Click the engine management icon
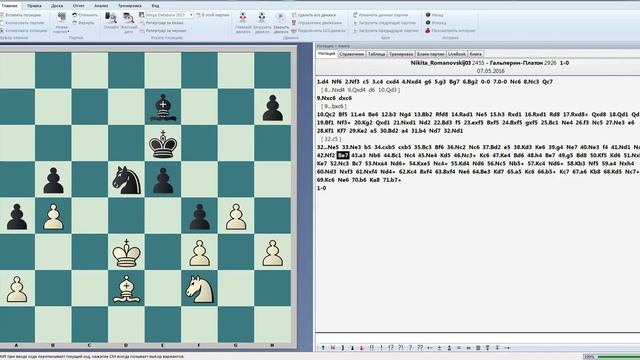The height and width of the screenshot is (360, 640). pos(294,23)
